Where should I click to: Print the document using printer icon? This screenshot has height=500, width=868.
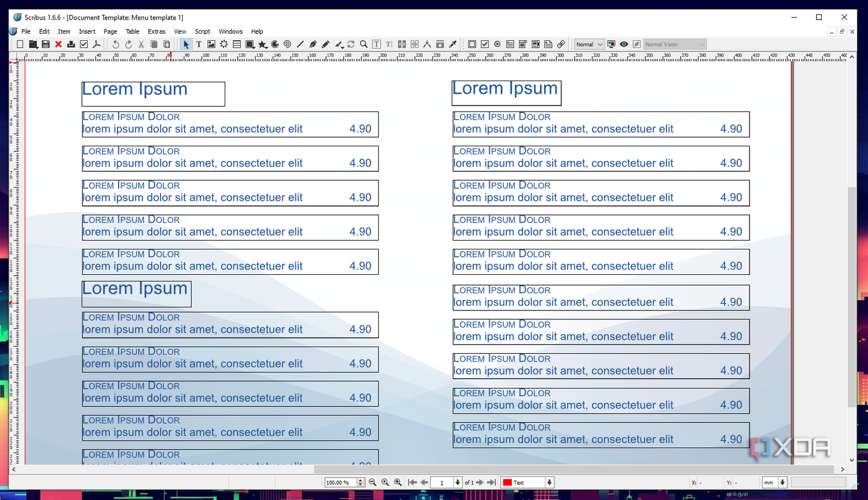coord(71,44)
